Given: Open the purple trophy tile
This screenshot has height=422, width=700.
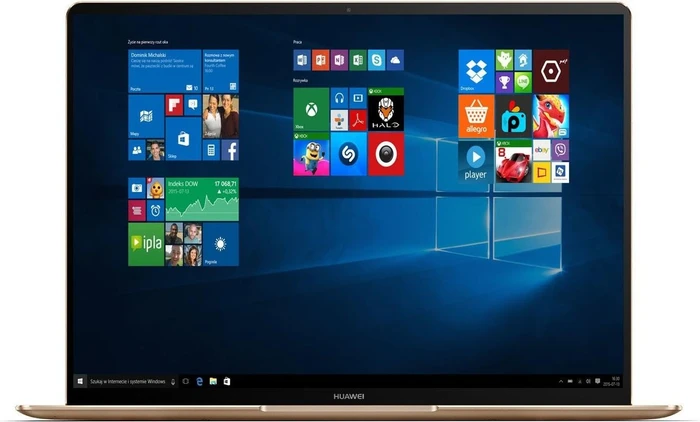Looking at the screenshot, I should click(504, 83).
